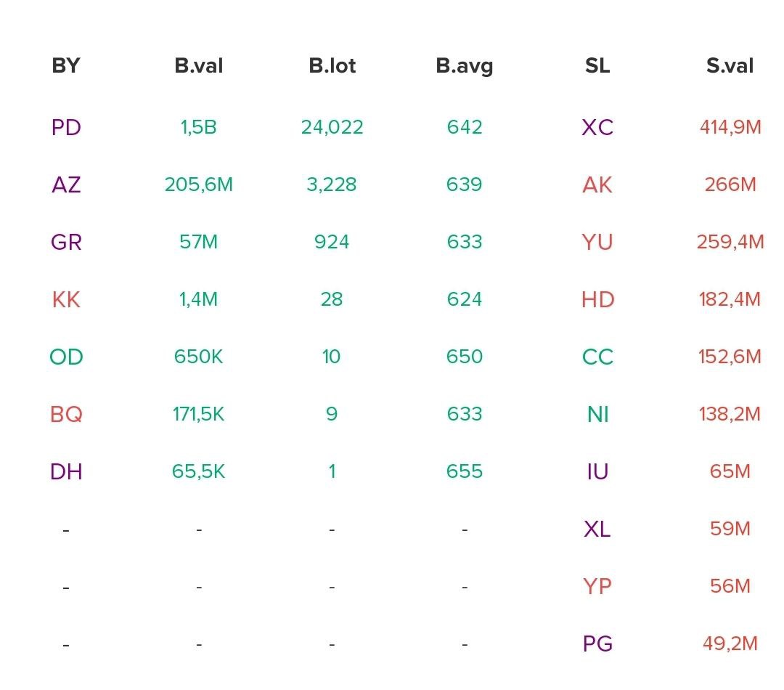Screen dimensions: 784x690
Task: Click the 1,5B buy value cell
Action: 198,127
